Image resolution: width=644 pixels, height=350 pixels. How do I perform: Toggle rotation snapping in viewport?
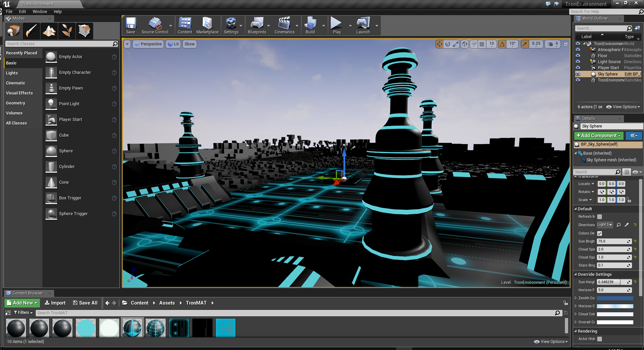[x=502, y=44]
